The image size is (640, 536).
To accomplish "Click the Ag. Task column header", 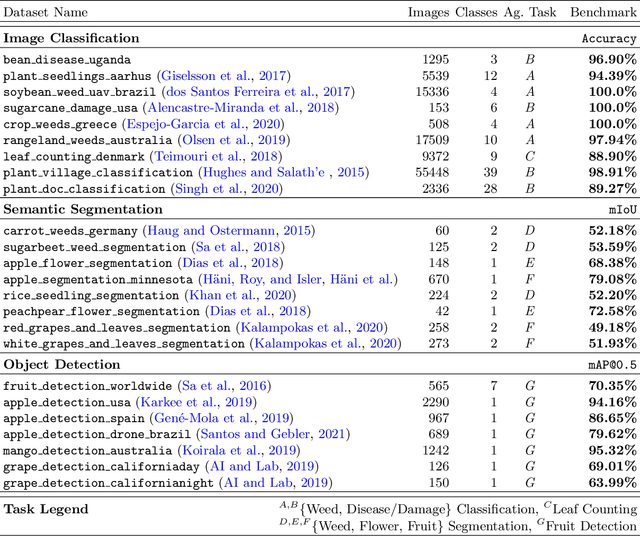I will click(530, 12).
